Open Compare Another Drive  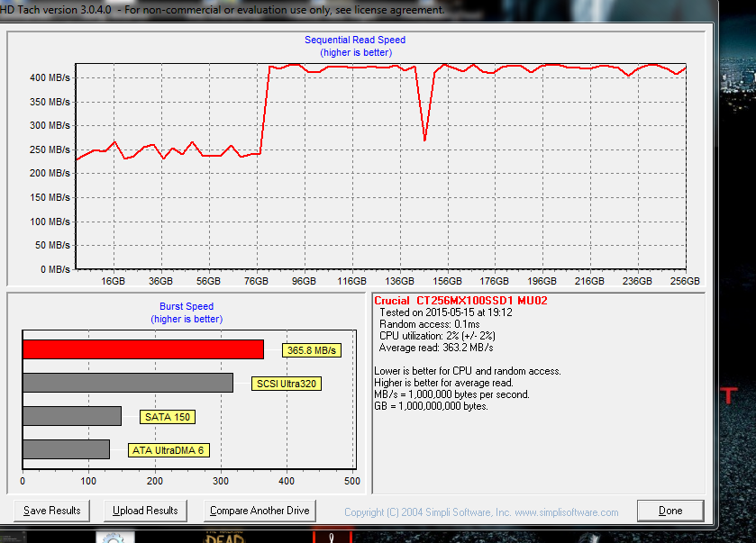(260, 511)
